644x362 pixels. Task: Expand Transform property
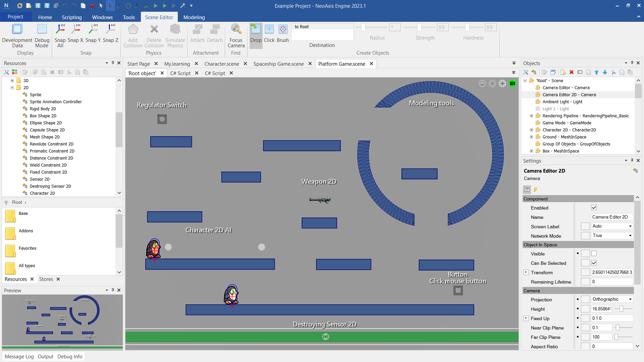click(x=526, y=273)
